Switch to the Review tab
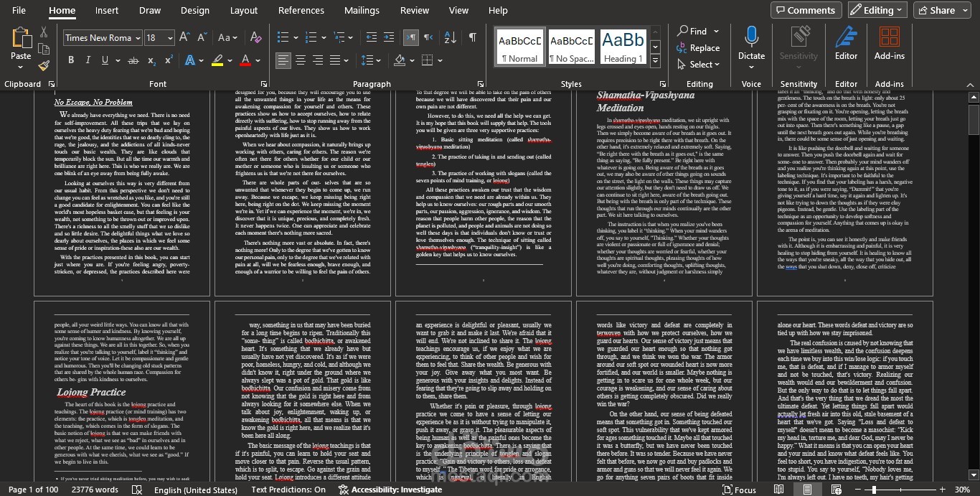The width and height of the screenshot is (980, 496). coord(415,10)
